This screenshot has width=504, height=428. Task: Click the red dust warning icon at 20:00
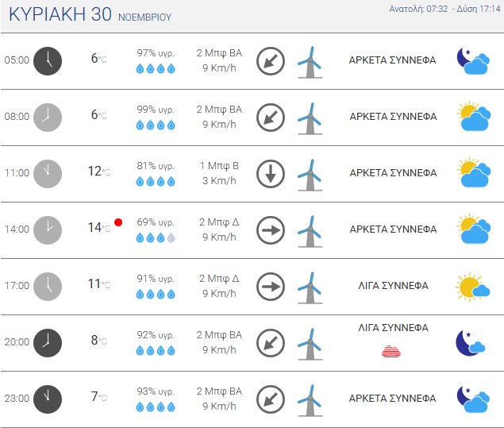(392, 350)
